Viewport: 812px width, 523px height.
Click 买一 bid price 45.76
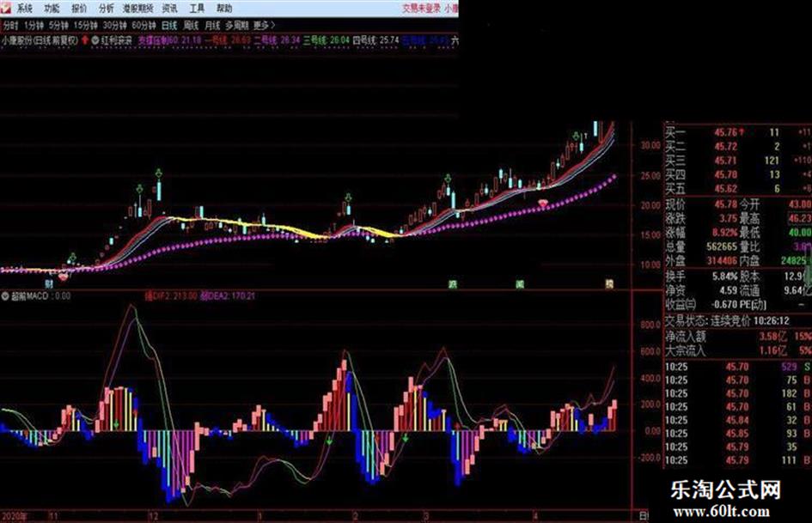[x=725, y=132]
